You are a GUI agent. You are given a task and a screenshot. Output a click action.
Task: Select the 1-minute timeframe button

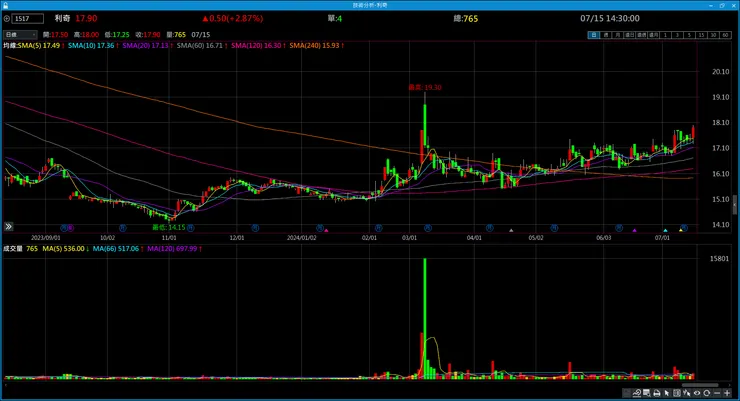[665, 35]
